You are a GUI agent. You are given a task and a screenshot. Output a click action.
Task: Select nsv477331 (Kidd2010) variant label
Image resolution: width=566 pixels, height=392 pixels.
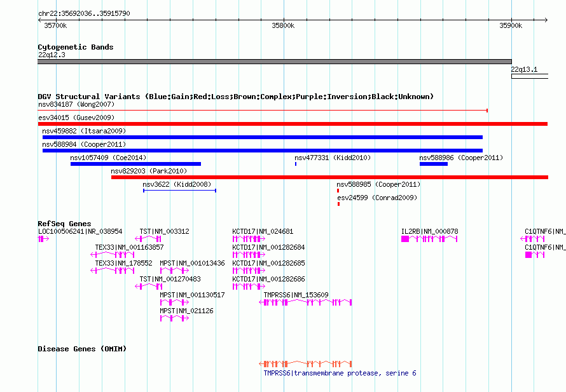333,158
